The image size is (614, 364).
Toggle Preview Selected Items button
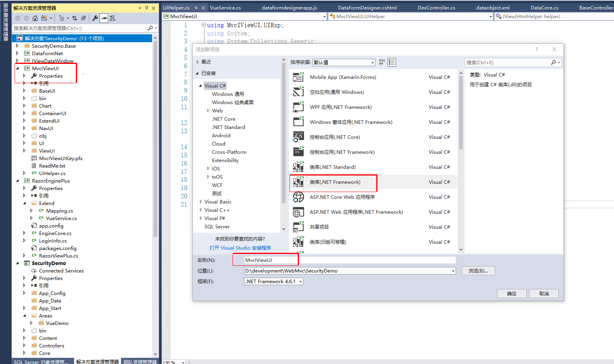tap(104, 18)
